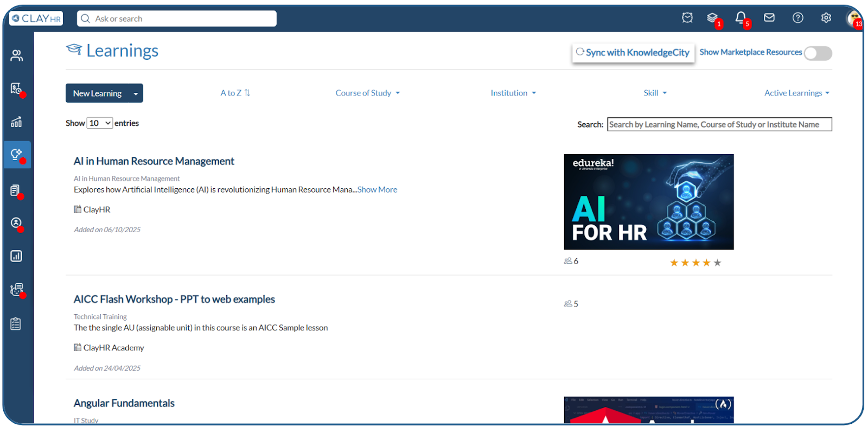
Task: Click the AI for HR course thumbnail
Action: [649, 202]
